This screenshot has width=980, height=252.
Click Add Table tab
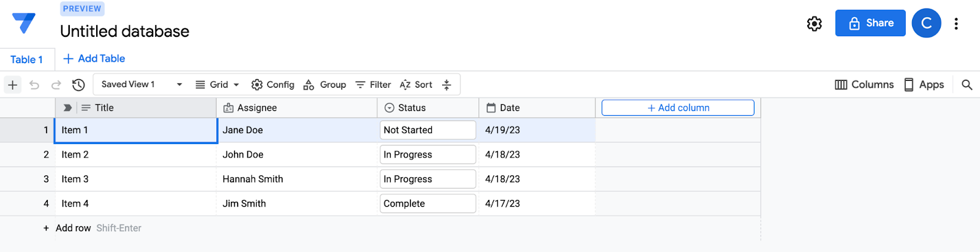pos(94,59)
